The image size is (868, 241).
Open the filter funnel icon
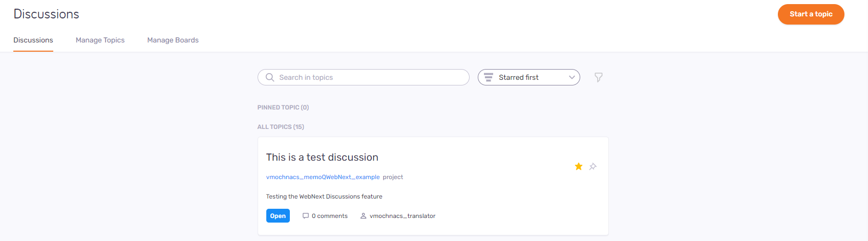point(598,77)
